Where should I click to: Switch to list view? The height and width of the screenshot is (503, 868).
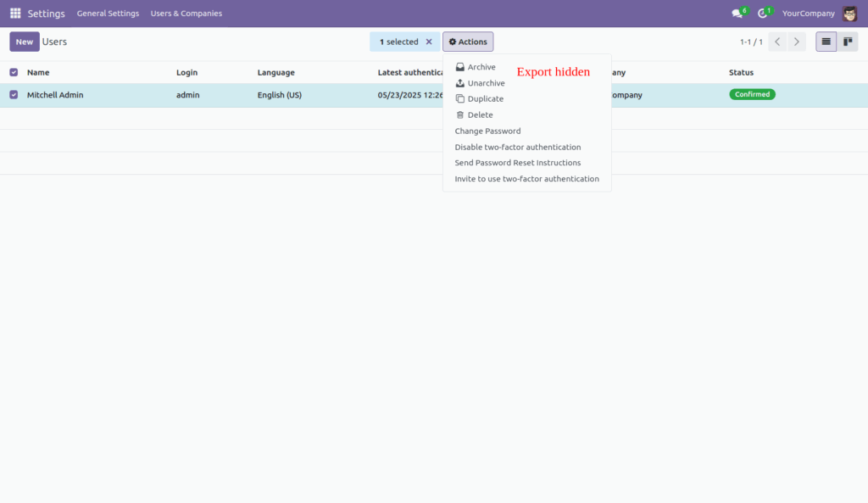[826, 41]
